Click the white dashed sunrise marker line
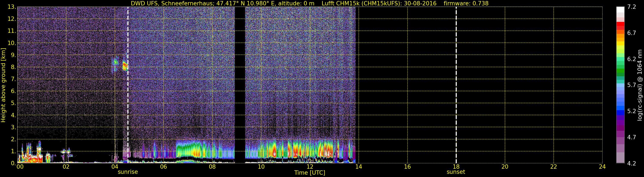The image size is (644, 177). click(128, 85)
